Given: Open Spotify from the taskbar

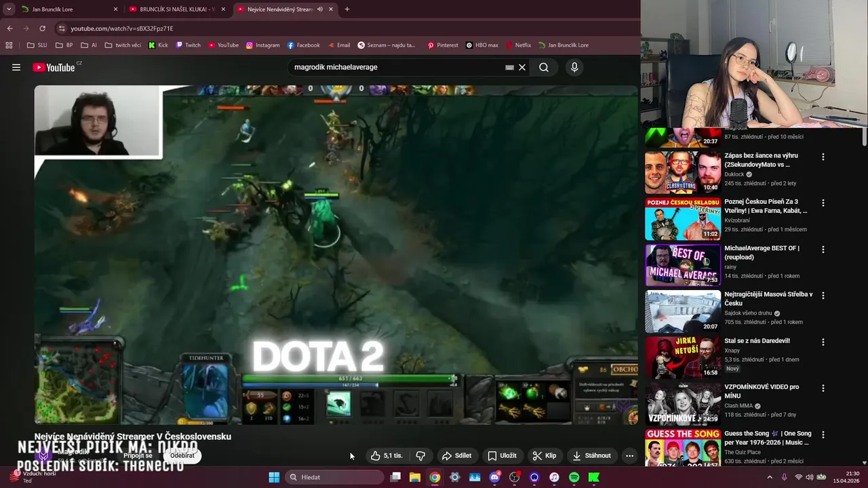Looking at the screenshot, I should point(574,477).
